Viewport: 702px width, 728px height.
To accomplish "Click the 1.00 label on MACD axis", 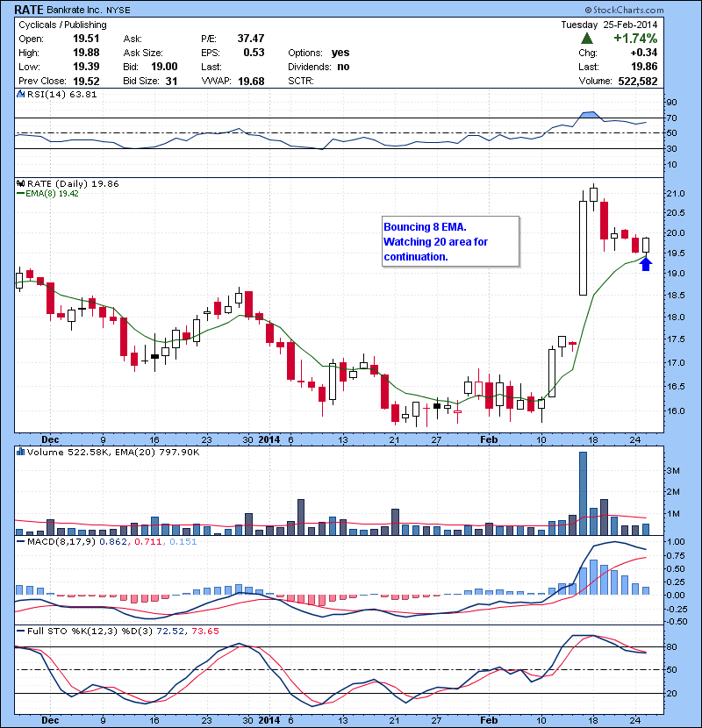I will click(x=676, y=541).
